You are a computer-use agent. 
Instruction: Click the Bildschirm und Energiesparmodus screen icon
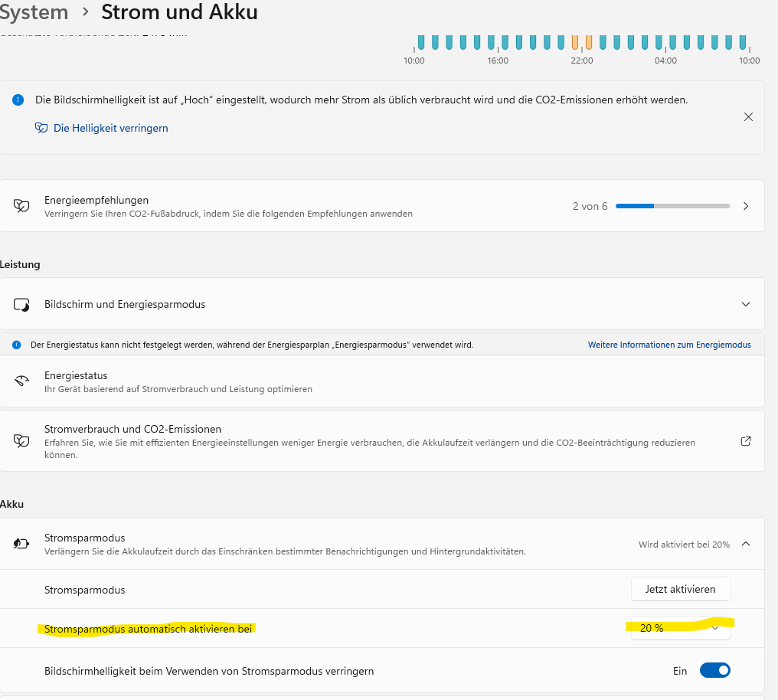(21, 304)
